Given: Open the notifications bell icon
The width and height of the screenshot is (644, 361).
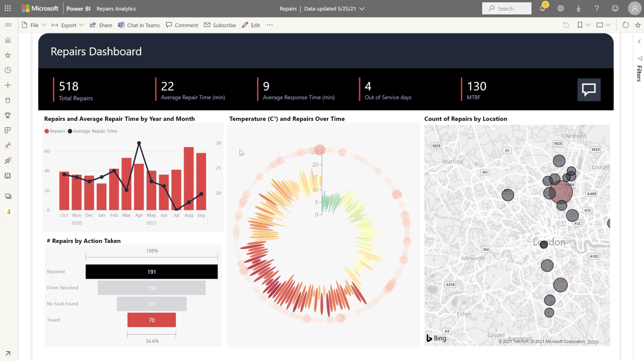Looking at the screenshot, I should click(x=542, y=8).
